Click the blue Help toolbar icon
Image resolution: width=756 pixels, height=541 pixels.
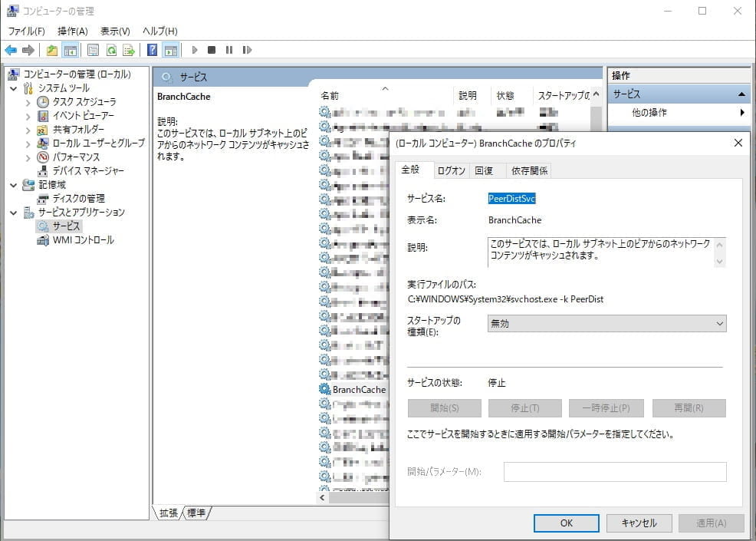pos(153,50)
